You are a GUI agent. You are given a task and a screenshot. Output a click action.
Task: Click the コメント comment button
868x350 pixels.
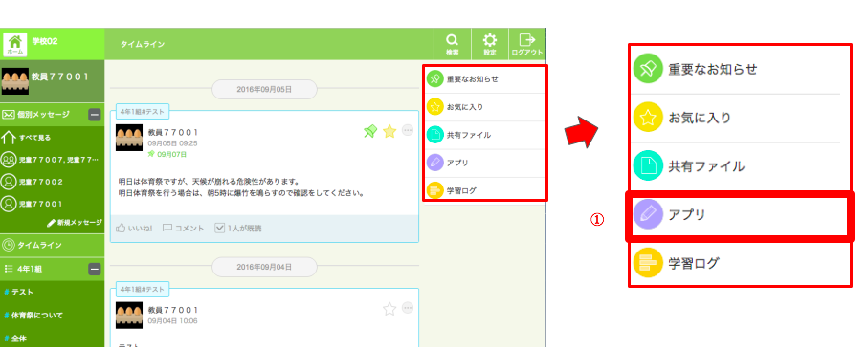(183, 228)
